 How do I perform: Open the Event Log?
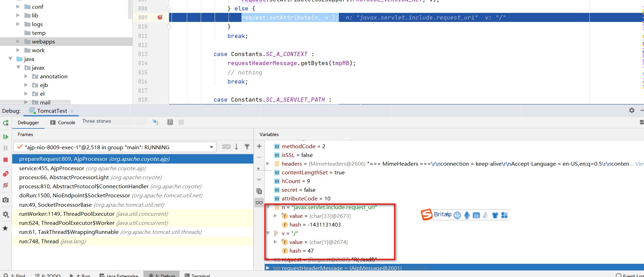point(630,275)
